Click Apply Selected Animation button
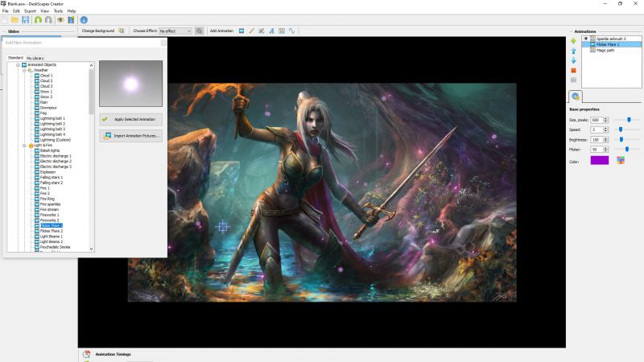This screenshot has width=644, height=362. (130, 119)
